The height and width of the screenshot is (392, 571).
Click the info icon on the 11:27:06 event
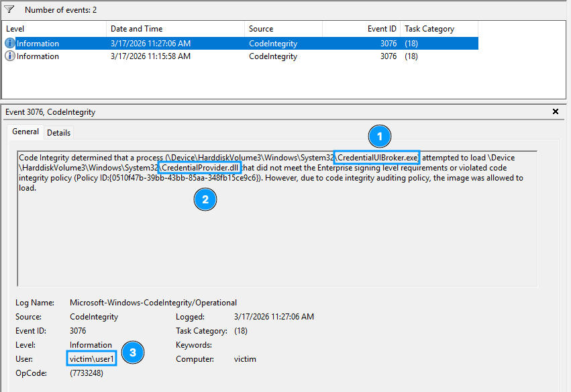point(10,44)
